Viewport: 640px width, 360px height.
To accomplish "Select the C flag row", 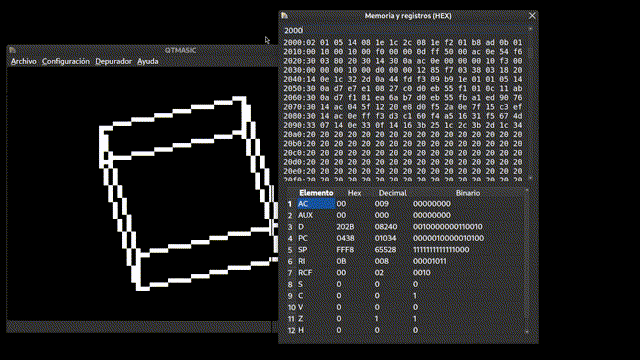I will (x=410, y=296).
